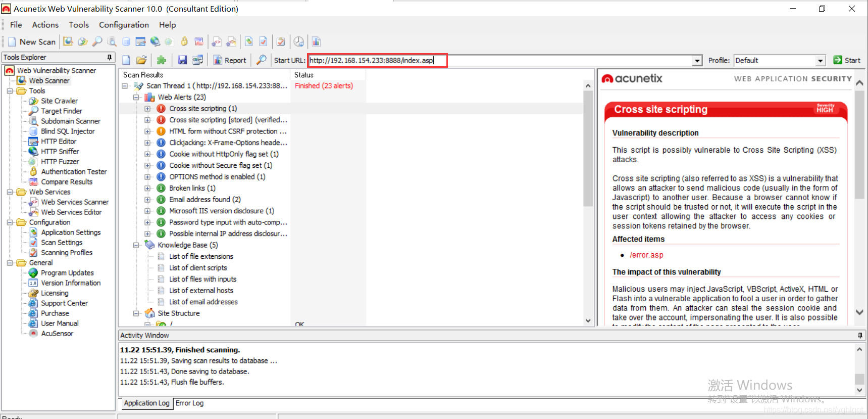
Task: Click the green puzzle piece icon
Action: pyautogui.click(x=162, y=60)
